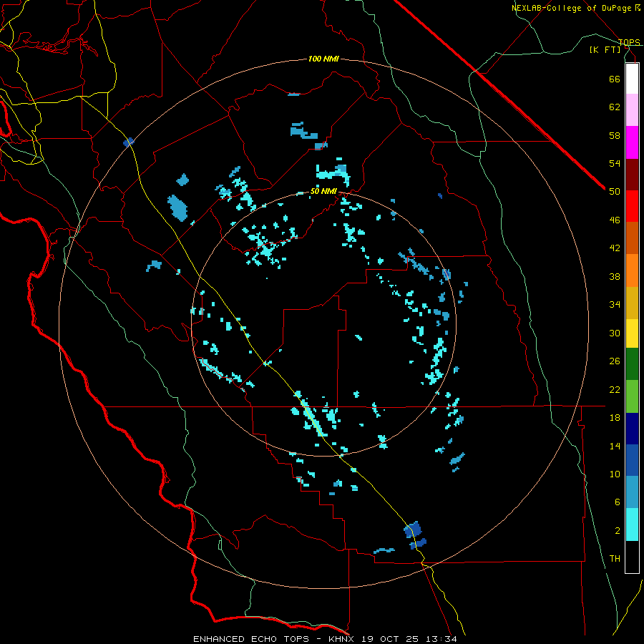Select the 'NEXLAB-College of DuPage' credit text
This screenshot has width=644, height=644.
(x=572, y=8)
